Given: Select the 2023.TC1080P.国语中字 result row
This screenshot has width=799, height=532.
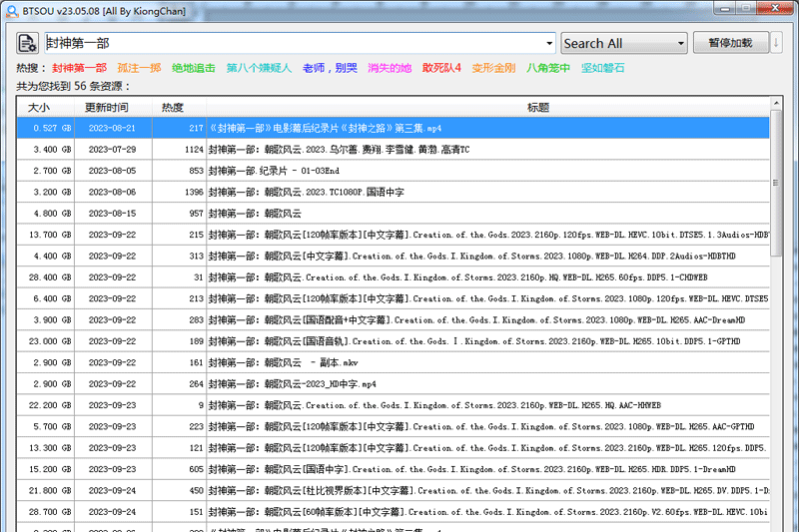Looking at the screenshot, I should point(393,192).
